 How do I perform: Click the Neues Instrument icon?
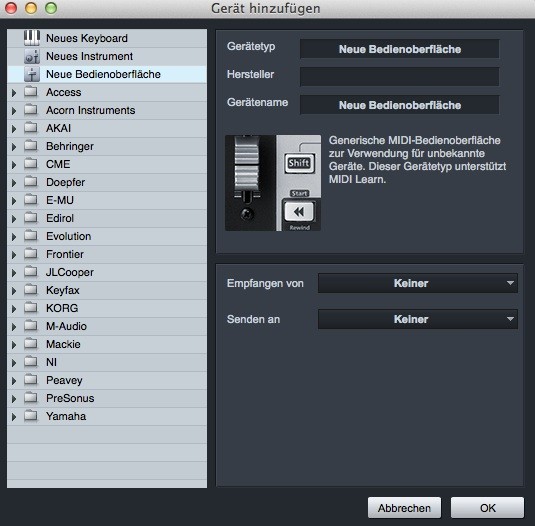pyautogui.click(x=32, y=56)
